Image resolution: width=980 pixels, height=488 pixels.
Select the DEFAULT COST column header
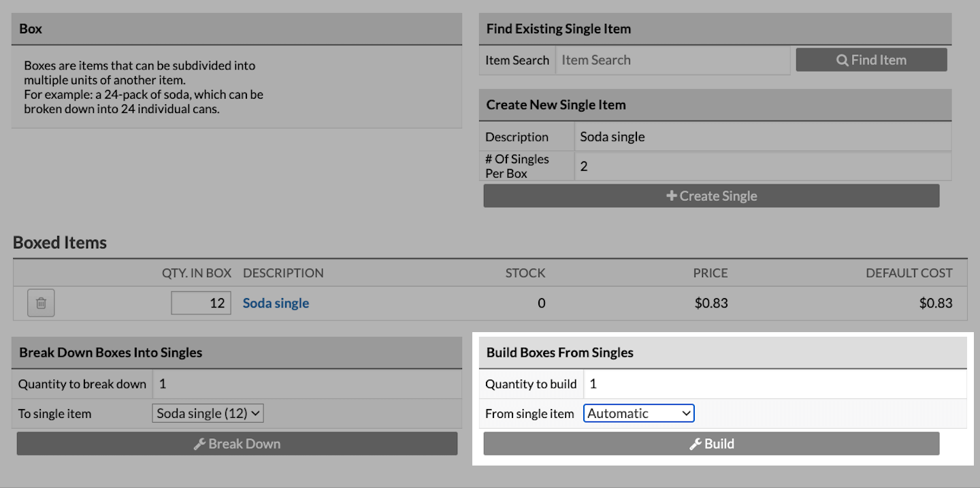909,273
